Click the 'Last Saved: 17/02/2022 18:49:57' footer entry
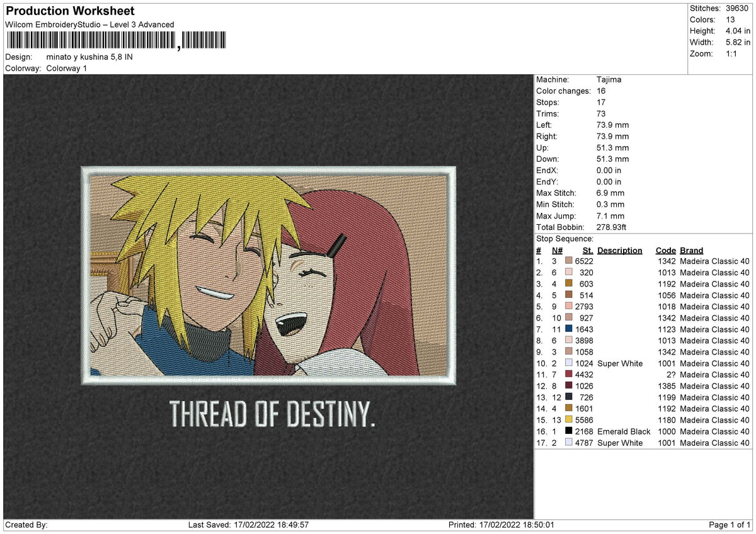The image size is (756, 534). (248, 525)
